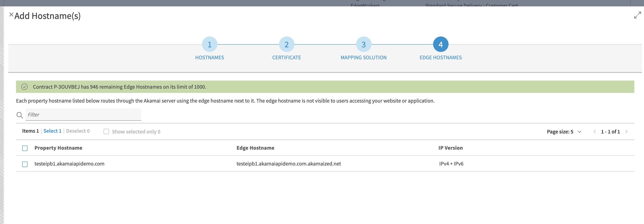
Task: Go to step 2 circle
Action: [x=287, y=44]
